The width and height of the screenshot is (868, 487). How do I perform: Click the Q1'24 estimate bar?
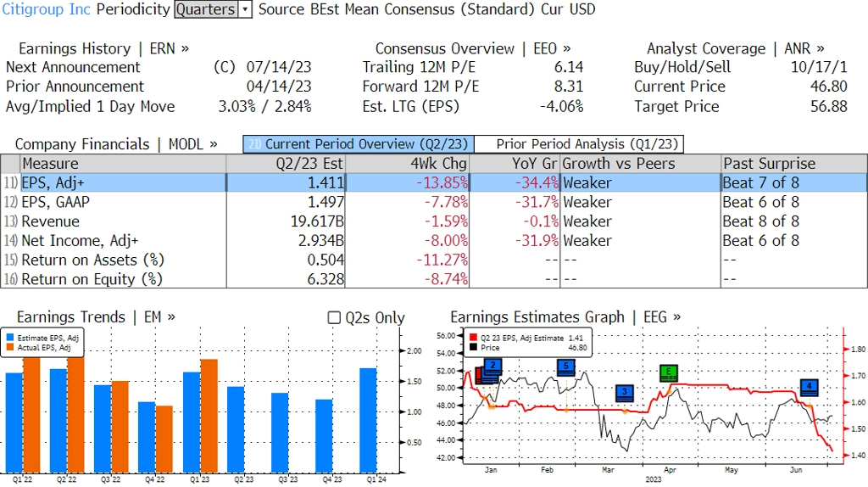point(368,421)
